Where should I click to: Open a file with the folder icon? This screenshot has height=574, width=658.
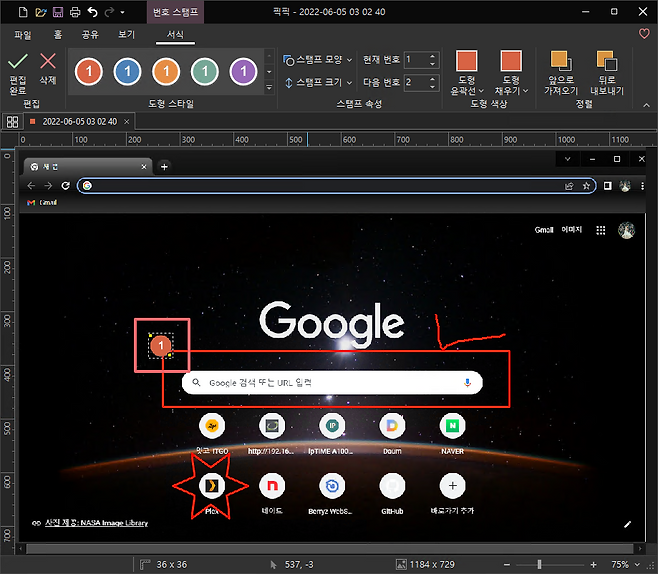click(x=41, y=12)
